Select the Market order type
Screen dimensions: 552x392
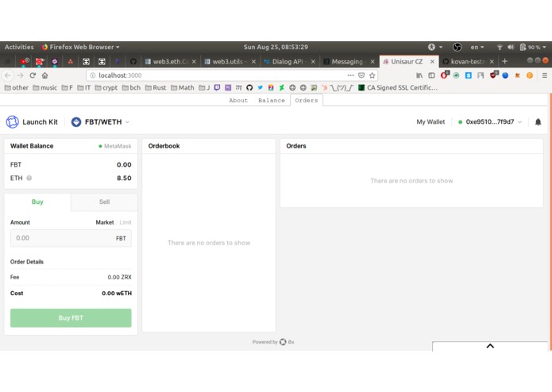105,222
